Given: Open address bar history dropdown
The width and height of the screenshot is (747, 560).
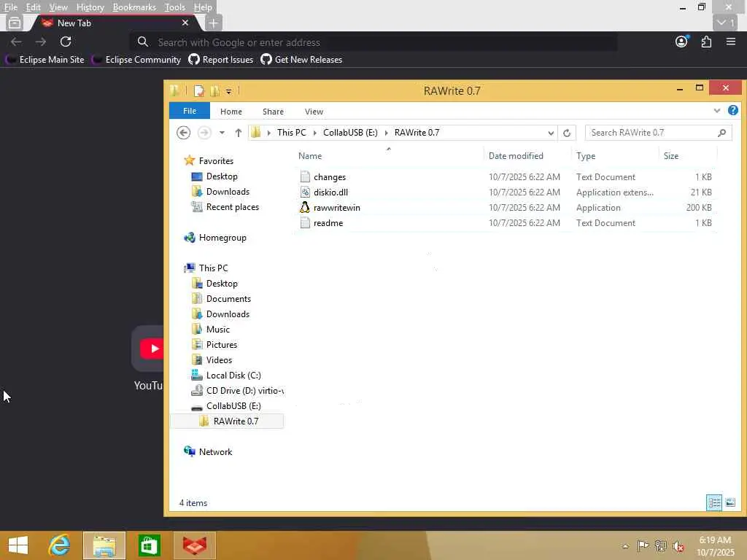Looking at the screenshot, I should pyautogui.click(x=551, y=133).
